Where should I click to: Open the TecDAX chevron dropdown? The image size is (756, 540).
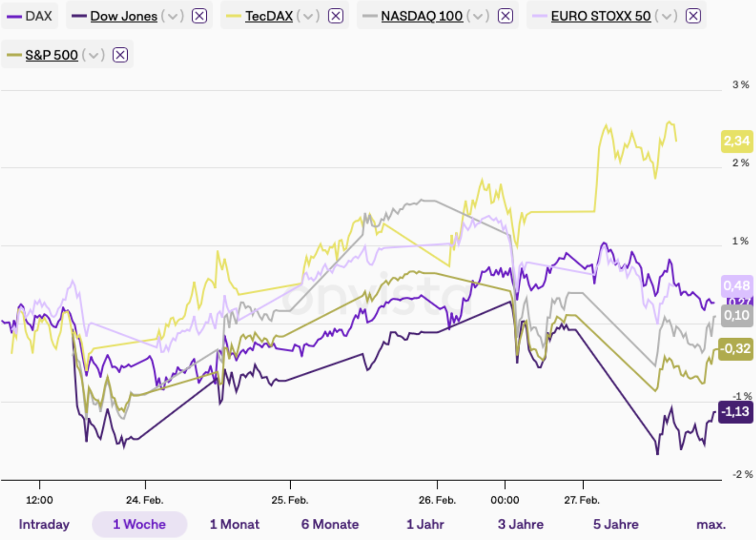[x=308, y=16]
